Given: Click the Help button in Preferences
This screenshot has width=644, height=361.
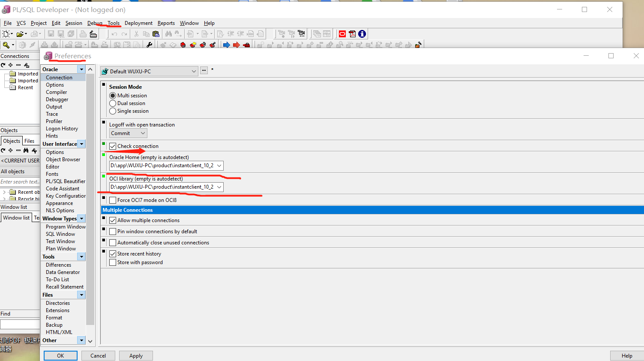Looking at the screenshot, I should coord(627,356).
